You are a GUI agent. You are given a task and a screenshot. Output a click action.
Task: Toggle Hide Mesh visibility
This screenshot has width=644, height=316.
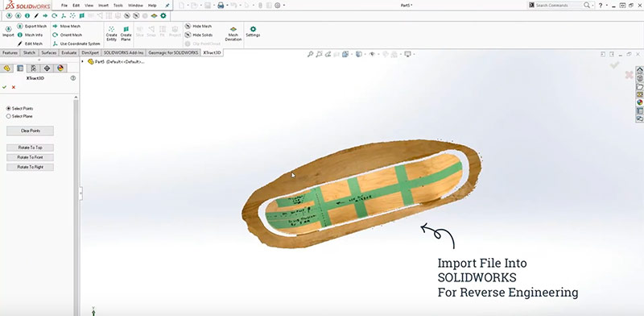[x=198, y=26]
